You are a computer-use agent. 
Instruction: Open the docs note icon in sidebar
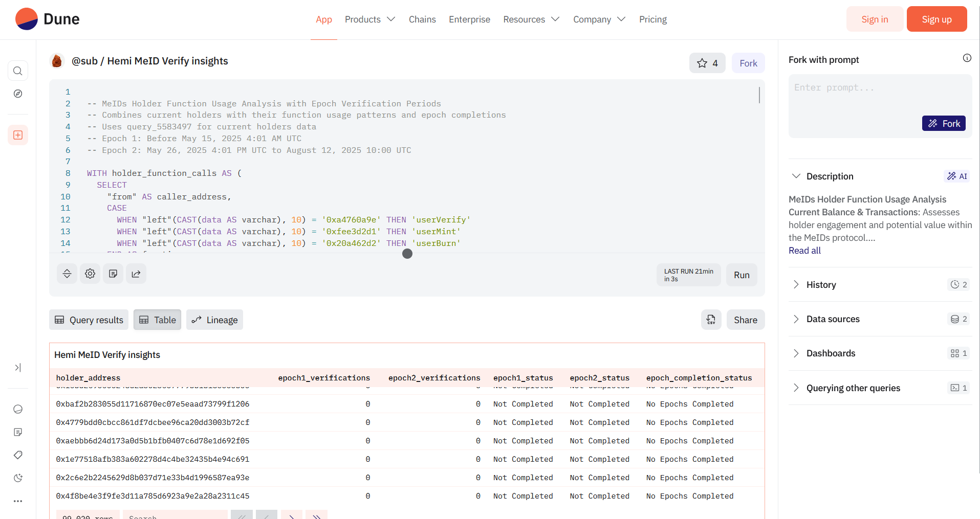click(18, 432)
